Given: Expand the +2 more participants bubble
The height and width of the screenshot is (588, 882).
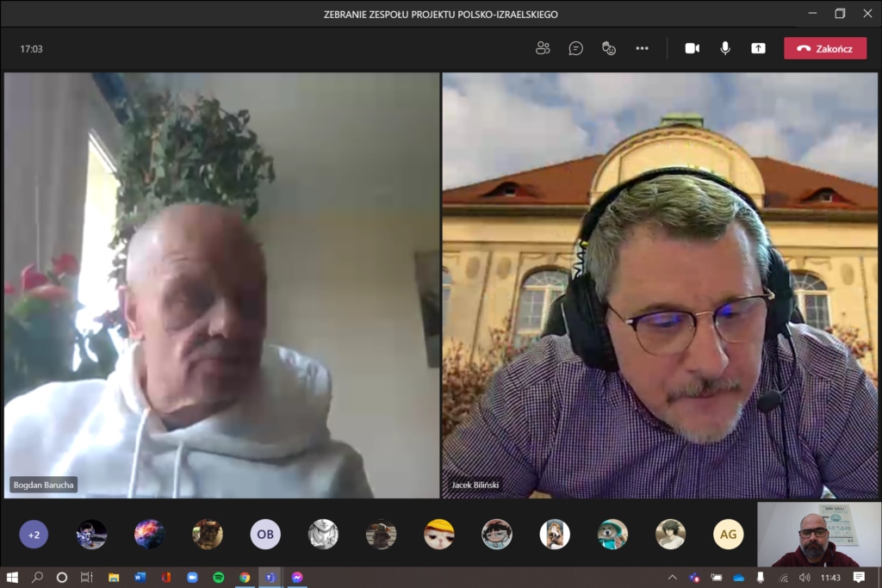Looking at the screenshot, I should [x=34, y=534].
